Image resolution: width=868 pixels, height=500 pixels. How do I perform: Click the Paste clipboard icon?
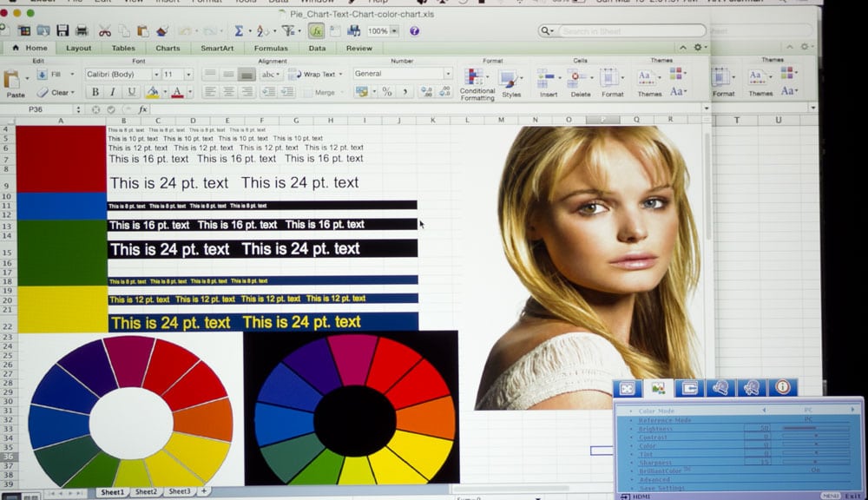(15, 81)
